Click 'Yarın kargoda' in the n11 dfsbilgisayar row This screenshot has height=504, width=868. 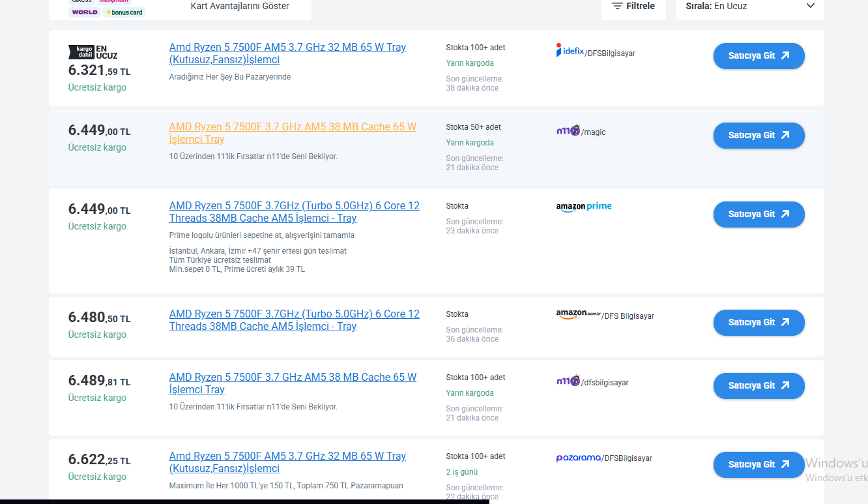[470, 393]
